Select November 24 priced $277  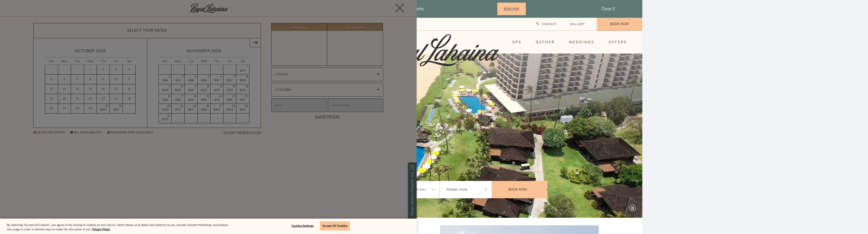pyautogui.click(x=178, y=108)
